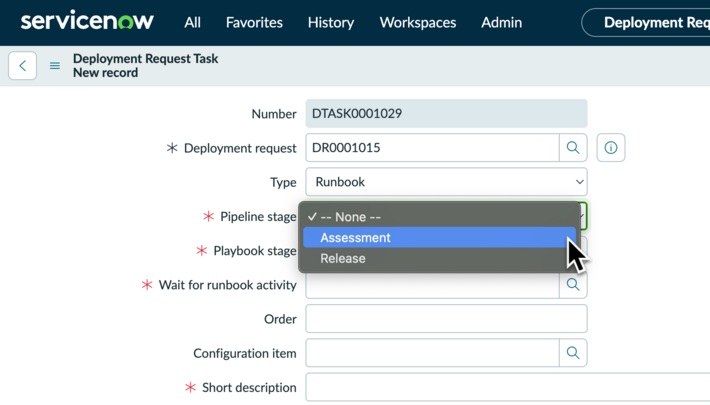The height and width of the screenshot is (405, 710).
Task: Focus the Short description field
Action: click(508, 387)
